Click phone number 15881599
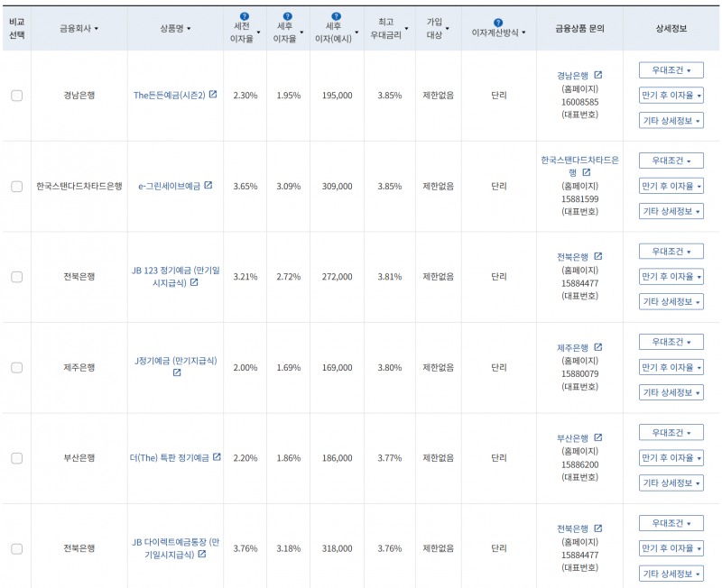 (x=579, y=198)
